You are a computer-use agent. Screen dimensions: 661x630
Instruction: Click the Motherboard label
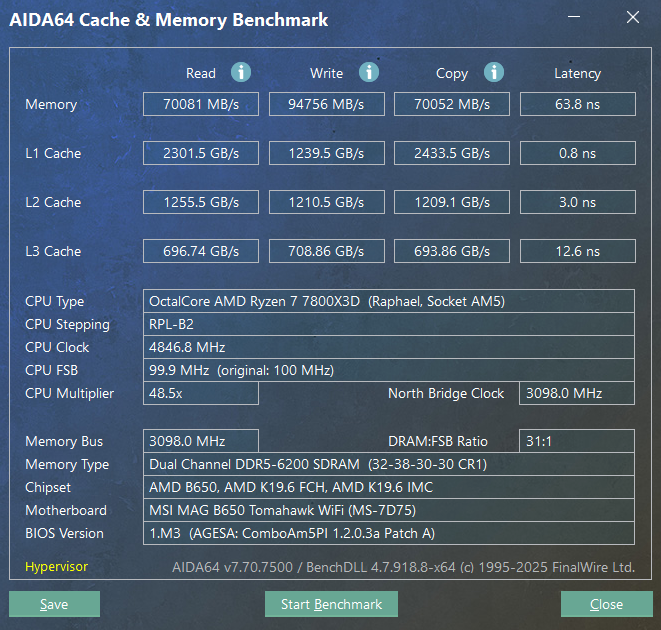[66, 511]
